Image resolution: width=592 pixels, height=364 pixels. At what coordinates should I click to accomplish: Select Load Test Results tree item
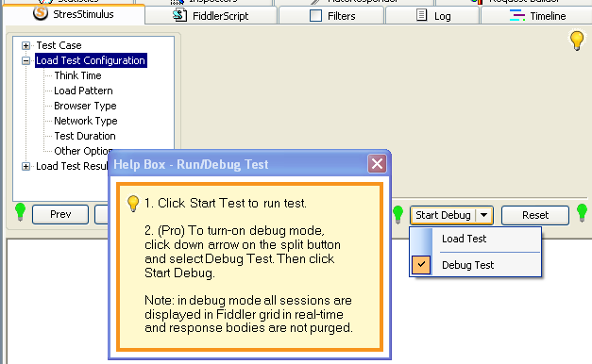click(72, 166)
